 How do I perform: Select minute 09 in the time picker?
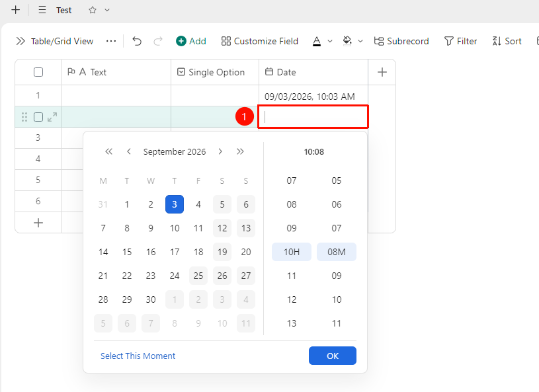point(337,276)
